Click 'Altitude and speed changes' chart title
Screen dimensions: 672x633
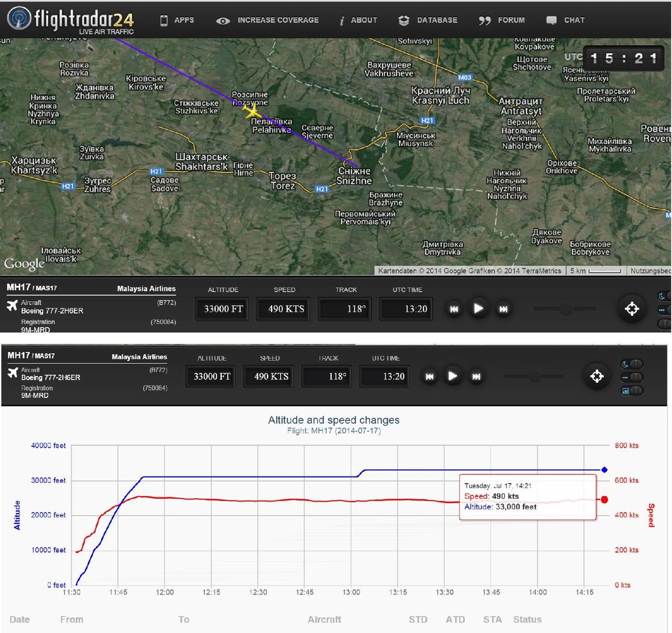[334, 420]
